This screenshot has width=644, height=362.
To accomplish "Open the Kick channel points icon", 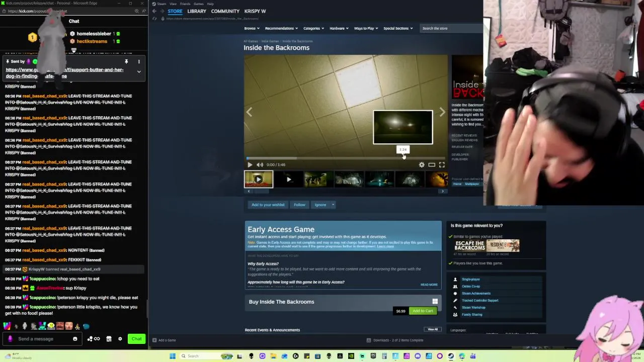I will (93, 339).
